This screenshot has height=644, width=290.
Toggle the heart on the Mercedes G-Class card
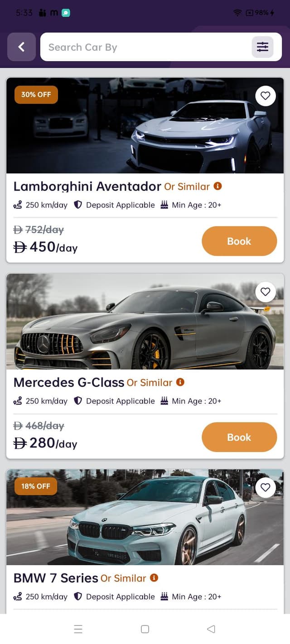tap(266, 292)
